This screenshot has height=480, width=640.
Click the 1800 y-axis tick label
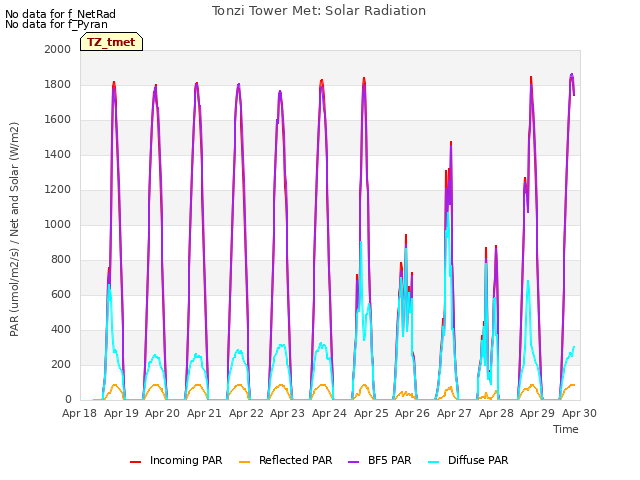pyautogui.click(x=58, y=84)
